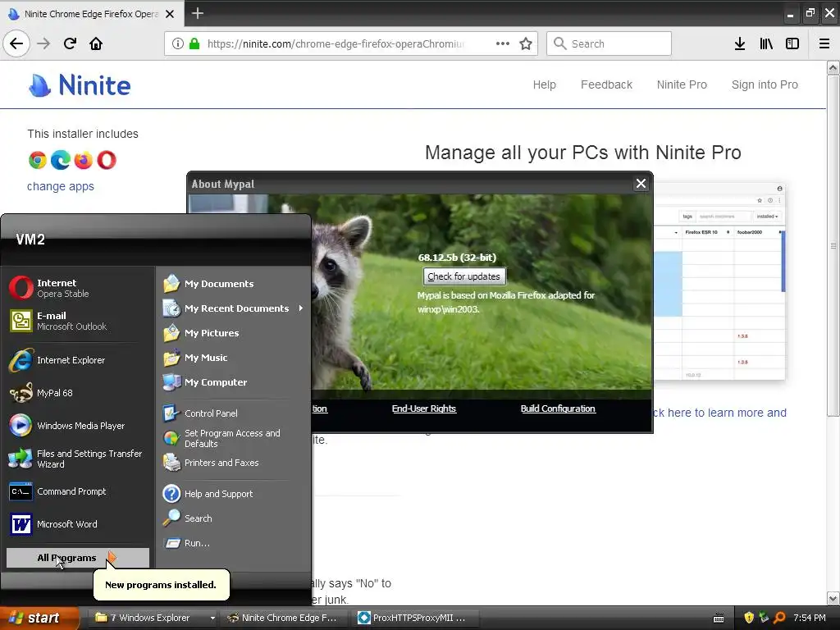Click the page vertical scrollbar thumb

(833, 245)
